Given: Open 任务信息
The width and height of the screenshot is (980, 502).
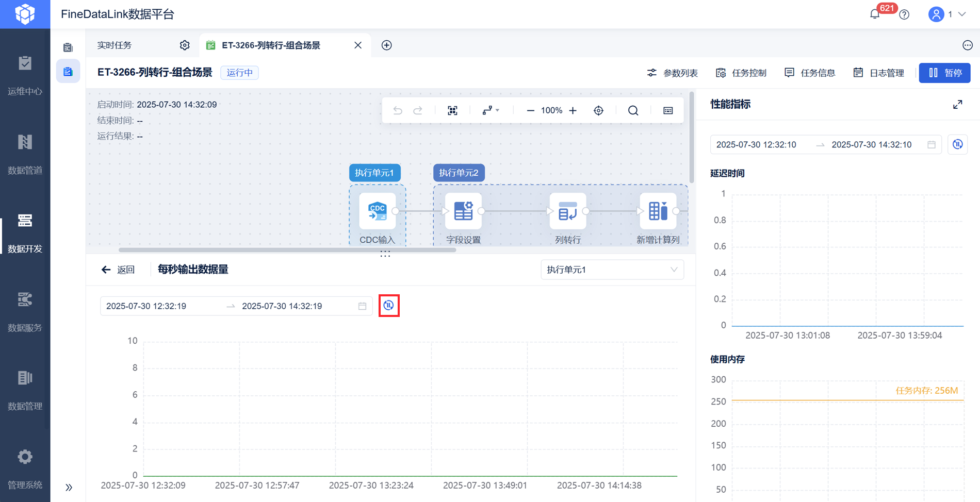Looking at the screenshot, I should (809, 73).
